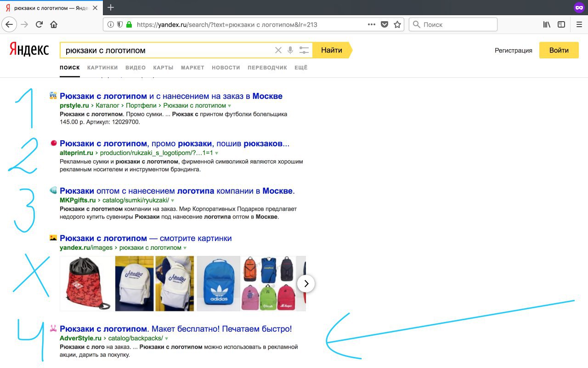Open the Firefox hamburger menu
Viewport: 588px width, 368px height.
point(579,24)
